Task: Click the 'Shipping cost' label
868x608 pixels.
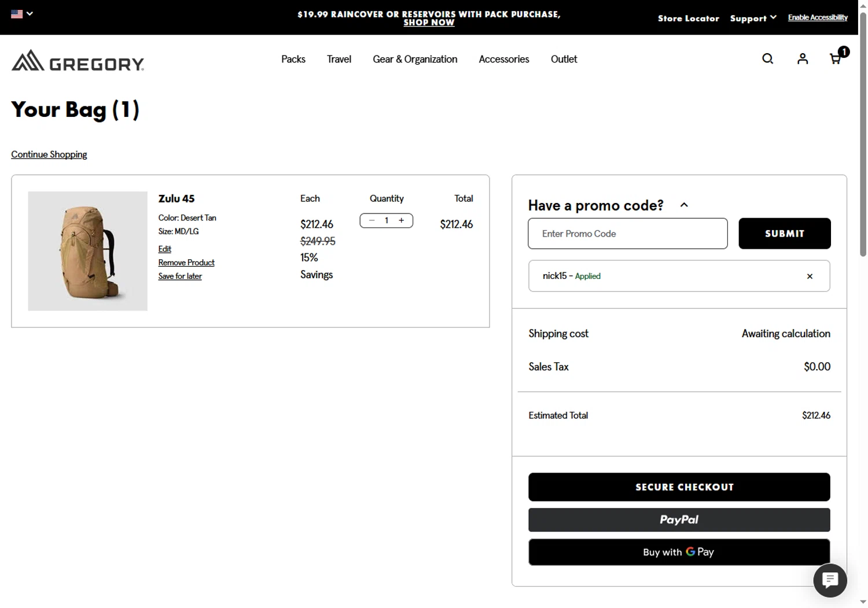Action: click(558, 334)
